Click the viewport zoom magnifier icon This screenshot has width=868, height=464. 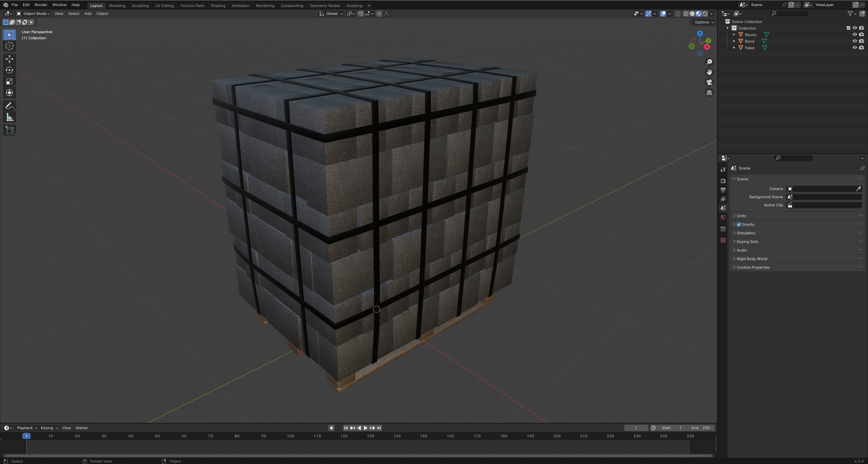pyautogui.click(x=709, y=62)
